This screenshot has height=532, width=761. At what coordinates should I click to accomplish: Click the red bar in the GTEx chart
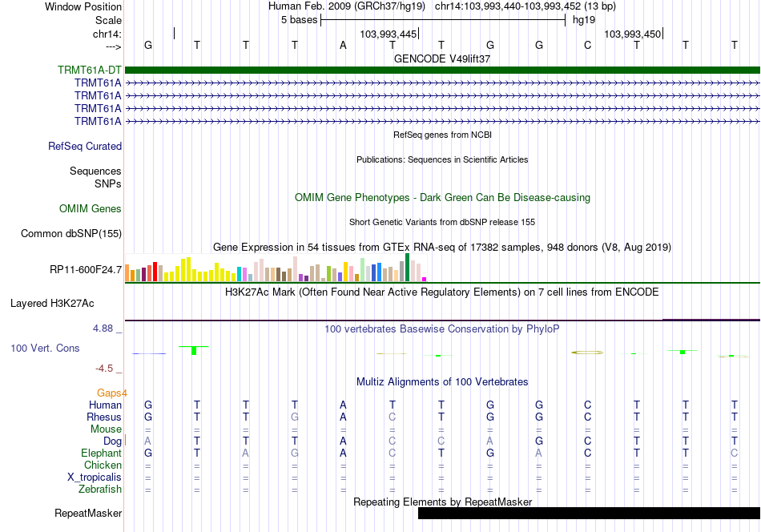[x=155, y=272]
